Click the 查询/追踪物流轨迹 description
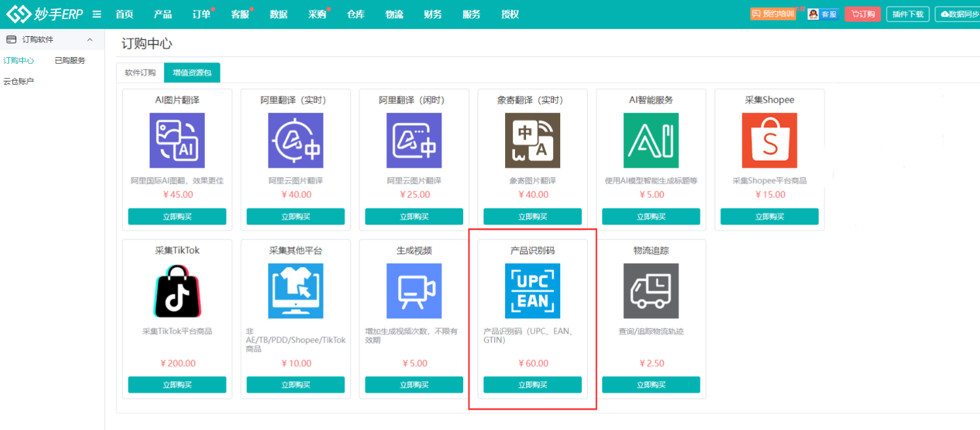 (651, 331)
